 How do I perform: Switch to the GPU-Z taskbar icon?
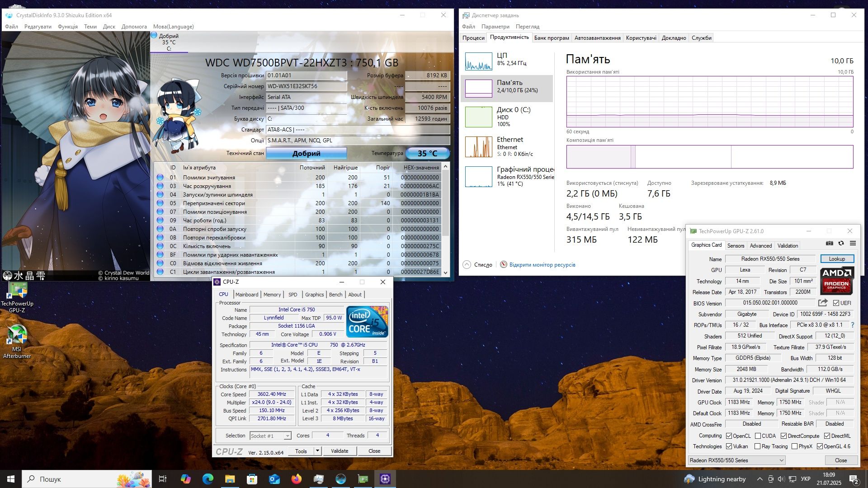click(363, 479)
